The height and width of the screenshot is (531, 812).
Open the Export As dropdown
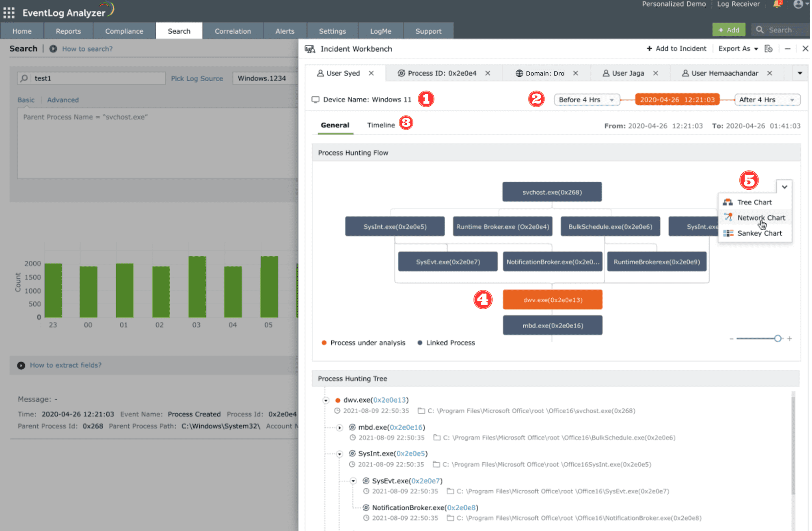pos(738,49)
